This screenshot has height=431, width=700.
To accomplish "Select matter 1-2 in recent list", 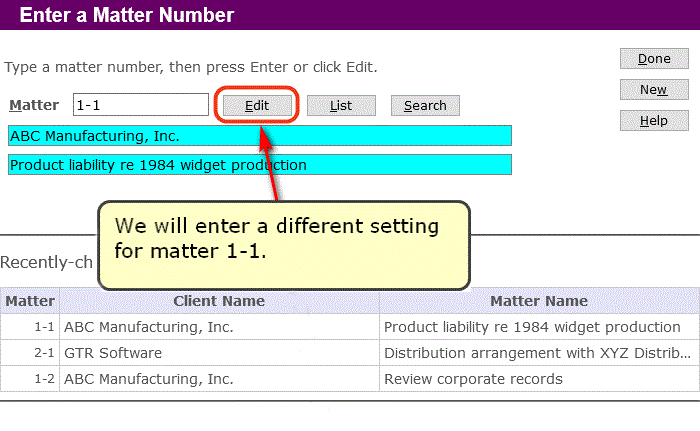I will point(30,379).
